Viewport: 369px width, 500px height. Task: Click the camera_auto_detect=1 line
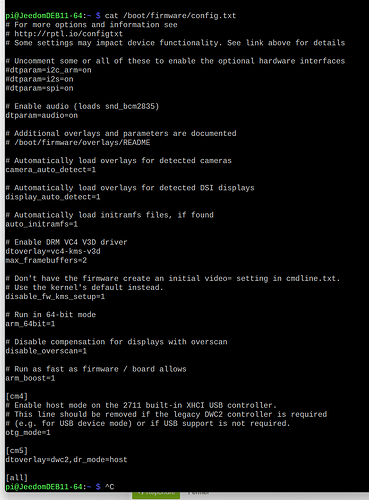pos(51,170)
